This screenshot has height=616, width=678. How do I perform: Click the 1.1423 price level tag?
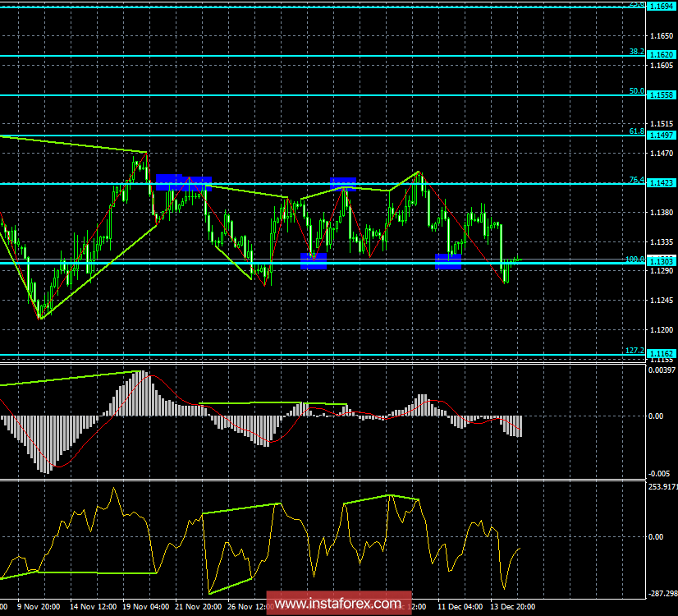pos(662,183)
